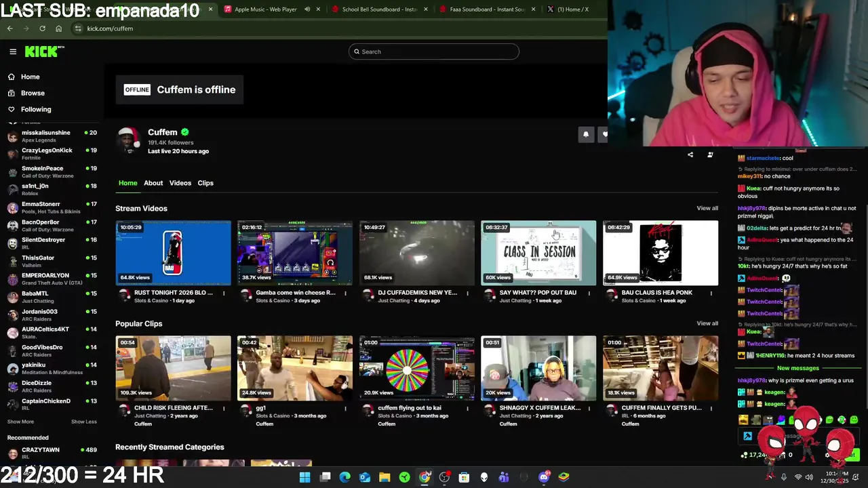Select the Home channel tab
Screen dimensions: 868x488
tap(127, 183)
